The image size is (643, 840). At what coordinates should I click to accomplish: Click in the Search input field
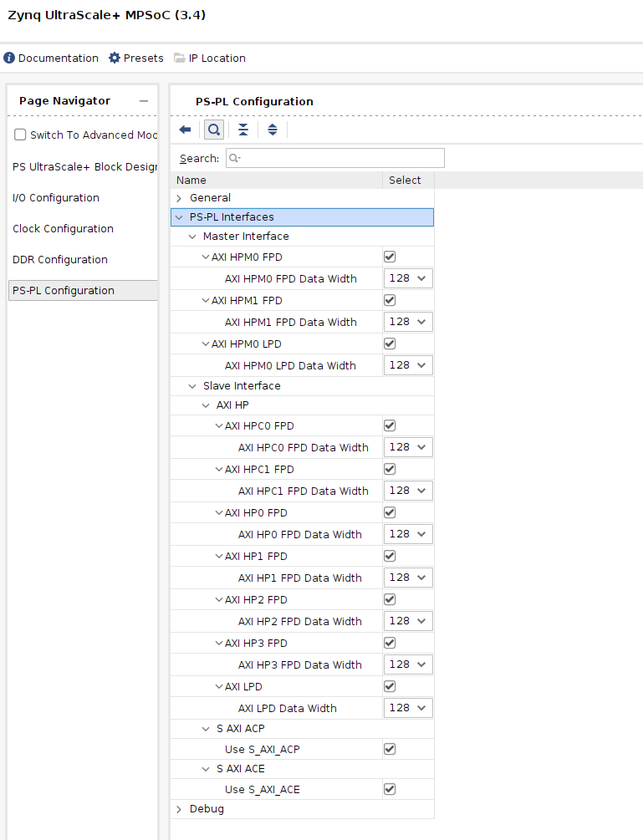coord(335,158)
